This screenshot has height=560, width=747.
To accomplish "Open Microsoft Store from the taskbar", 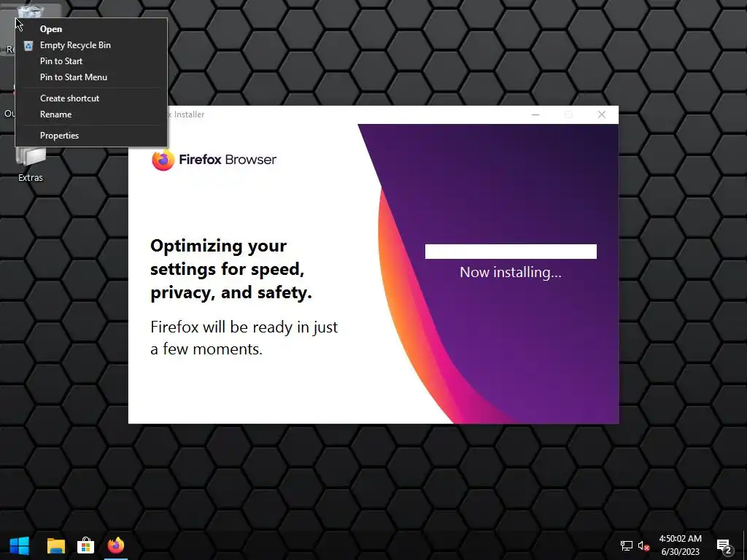I will 86,545.
